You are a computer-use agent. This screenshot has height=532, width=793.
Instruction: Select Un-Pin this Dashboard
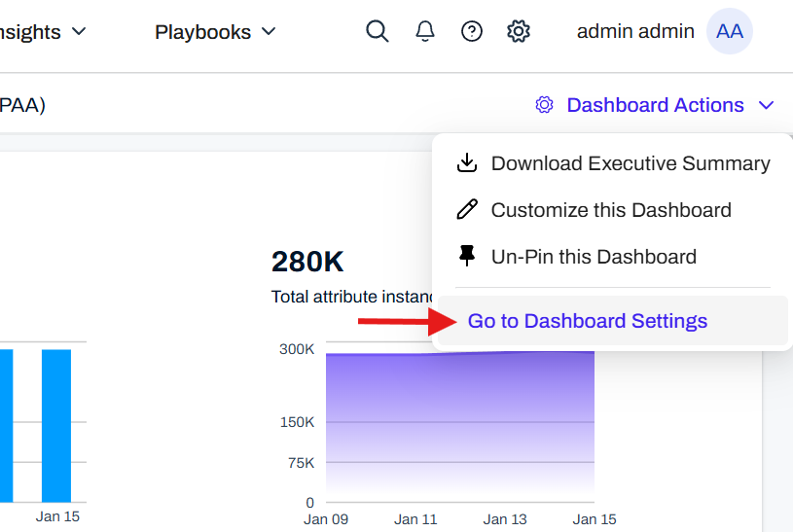594,257
